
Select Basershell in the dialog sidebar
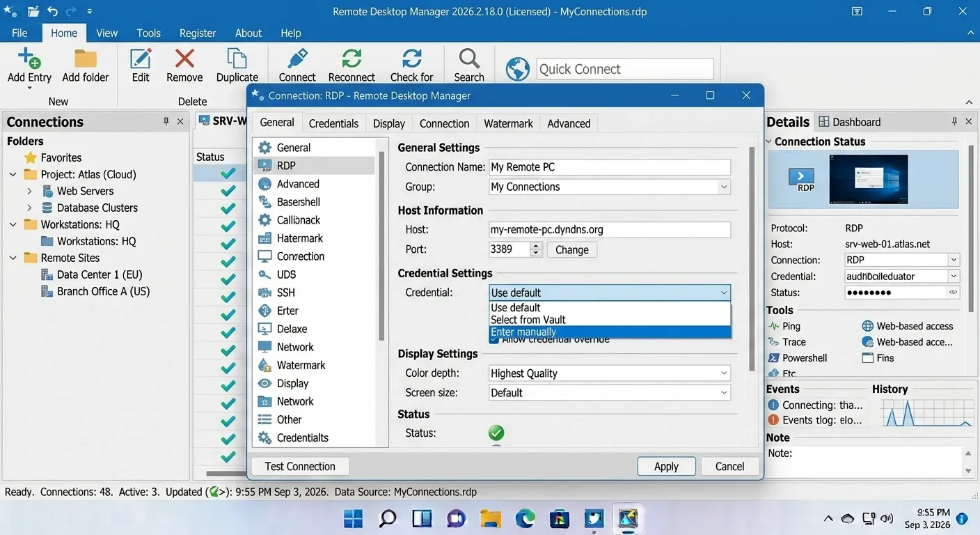pyautogui.click(x=314, y=202)
